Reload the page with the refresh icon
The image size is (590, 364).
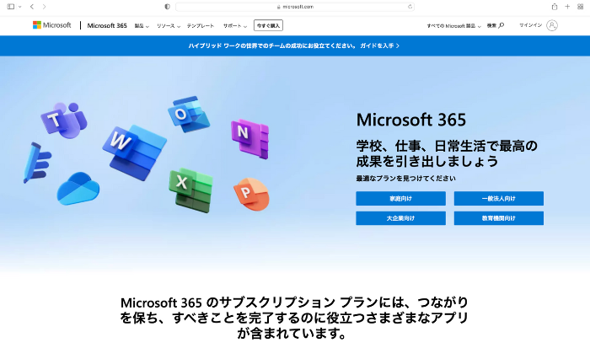click(410, 7)
